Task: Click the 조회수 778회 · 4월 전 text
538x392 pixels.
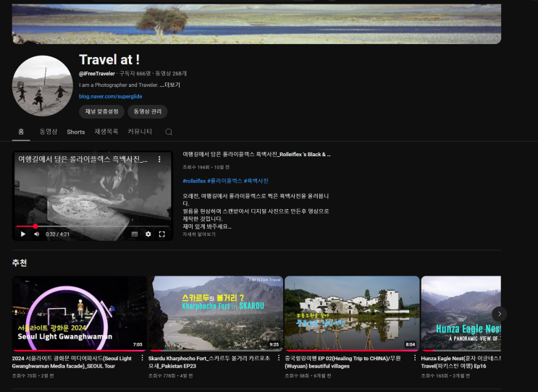Action: pyautogui.click(x=171, y=375)
